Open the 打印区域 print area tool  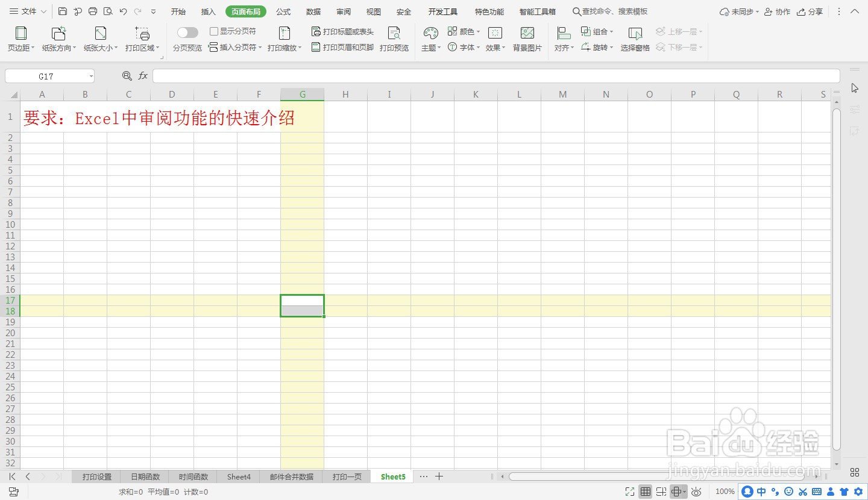(142, 39)
